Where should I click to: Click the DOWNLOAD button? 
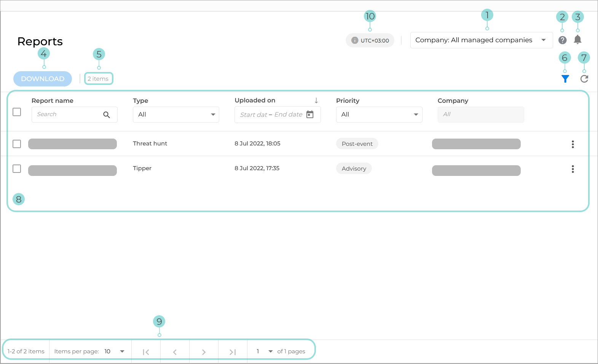coord(43,79)
